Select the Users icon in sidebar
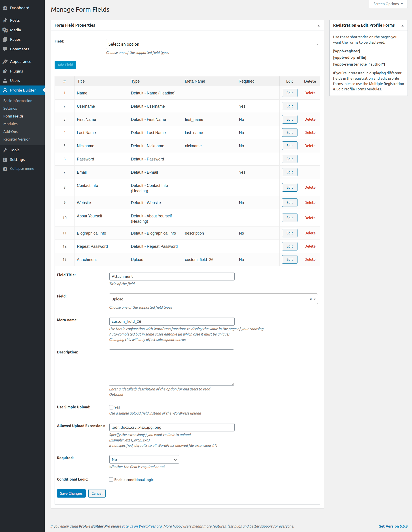Screen dimensions: 412x532 (5, 80)
